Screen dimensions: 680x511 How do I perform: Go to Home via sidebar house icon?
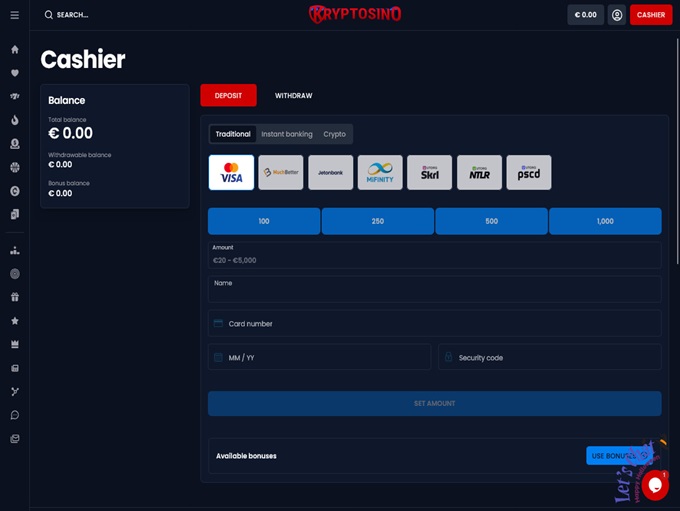click(x=15, y=49)
